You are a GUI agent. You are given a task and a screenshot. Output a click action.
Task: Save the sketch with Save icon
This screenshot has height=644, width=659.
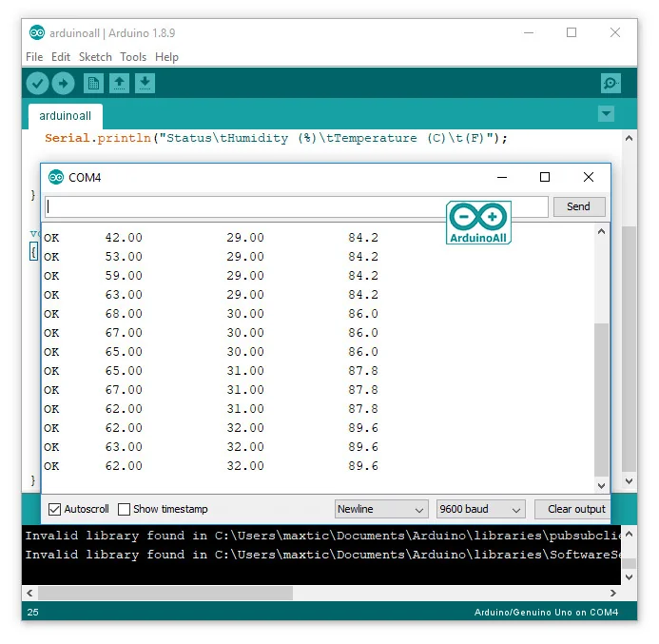point(145,83)
